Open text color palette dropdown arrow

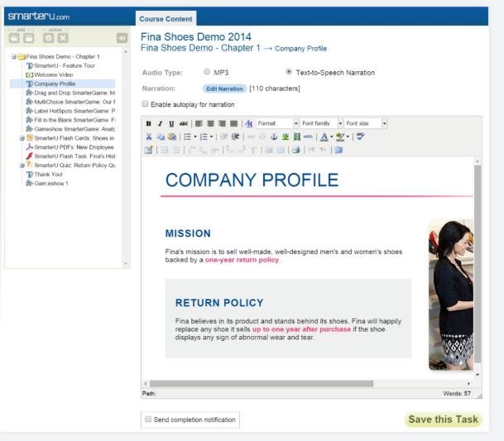[331, 137]
